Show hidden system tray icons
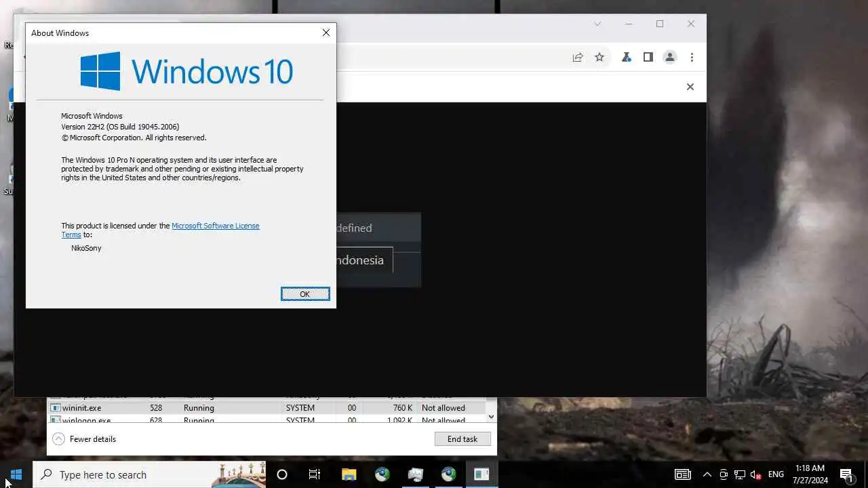Image resolution: width=868 pixels, height=488 pixels. [x=707, y=474]
